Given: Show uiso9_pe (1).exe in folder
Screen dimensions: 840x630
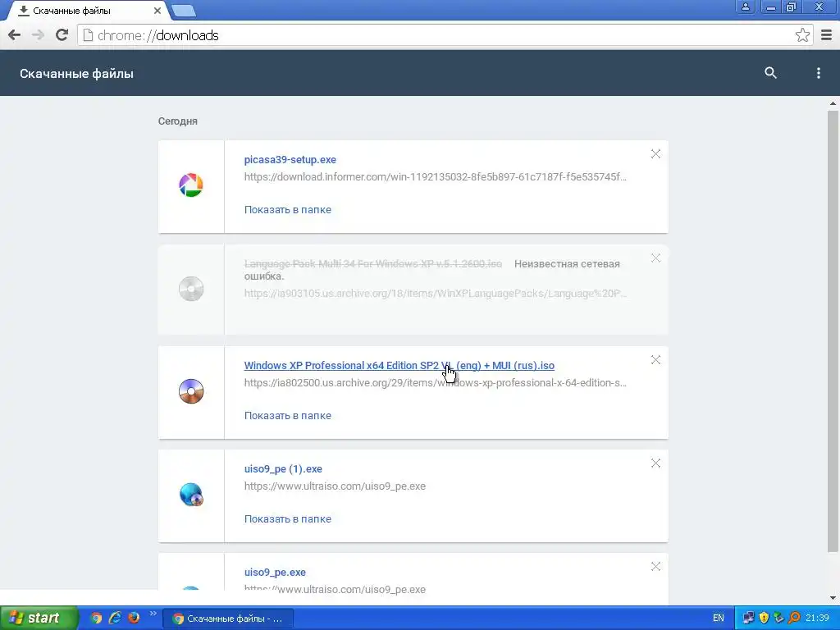Looking at the screenshot, I should 288,518.
